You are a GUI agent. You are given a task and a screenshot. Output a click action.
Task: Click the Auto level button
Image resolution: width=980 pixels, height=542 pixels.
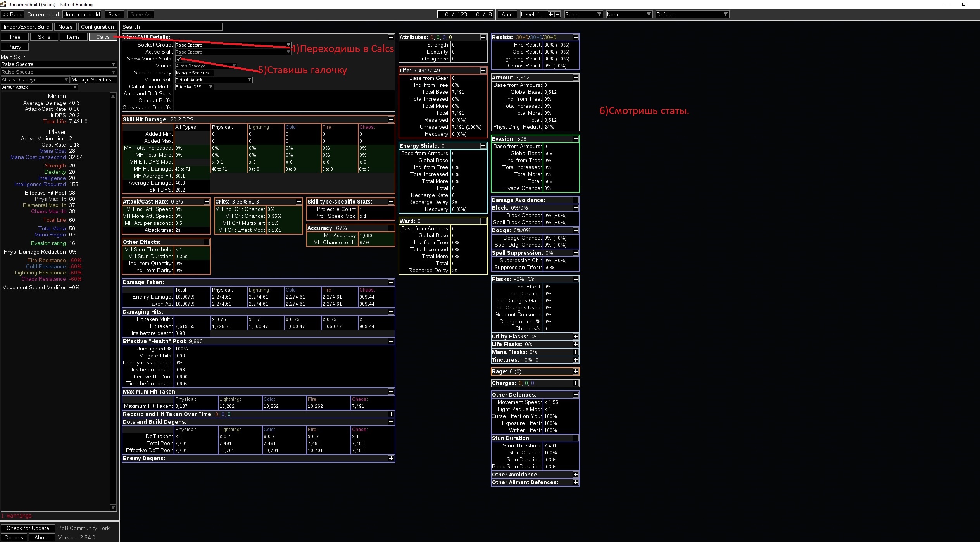[x=507, y=14]
